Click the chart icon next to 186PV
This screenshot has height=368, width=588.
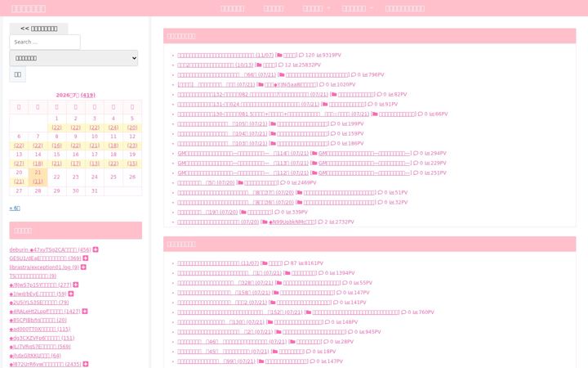[345, 143]
